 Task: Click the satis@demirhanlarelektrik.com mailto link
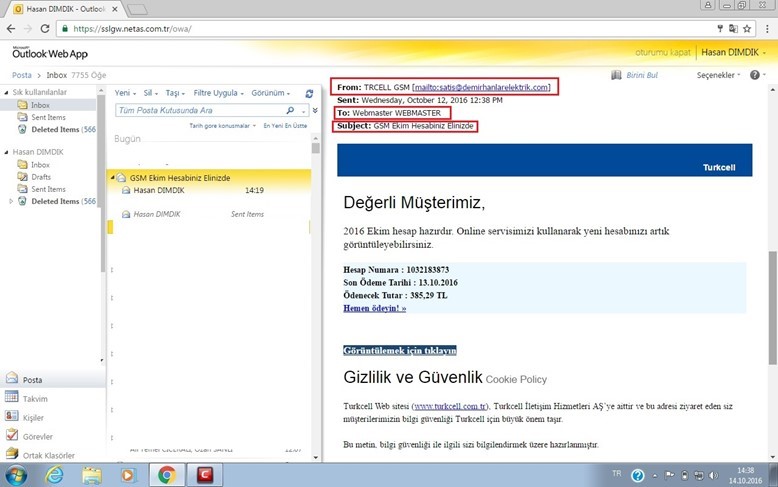point(481,87)
